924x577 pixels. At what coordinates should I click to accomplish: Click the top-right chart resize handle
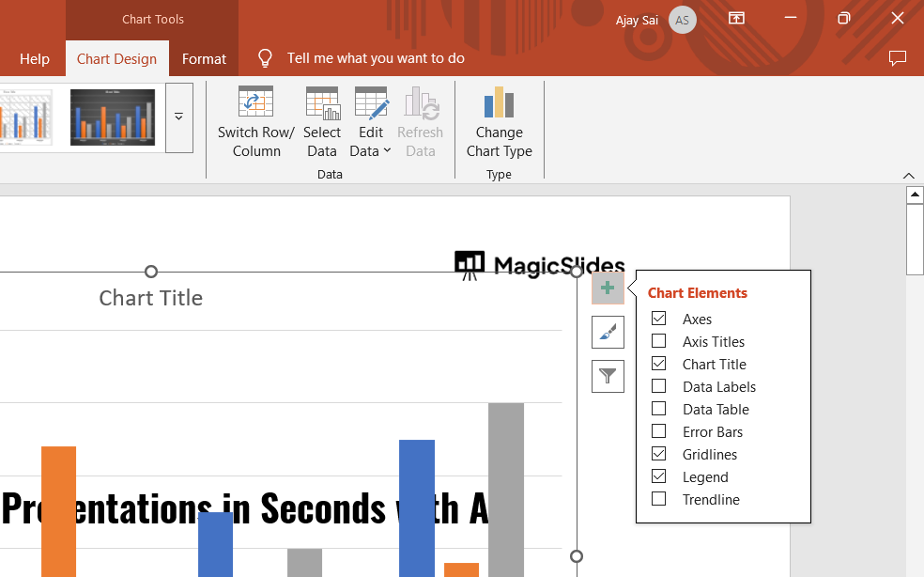click(577, 272)
